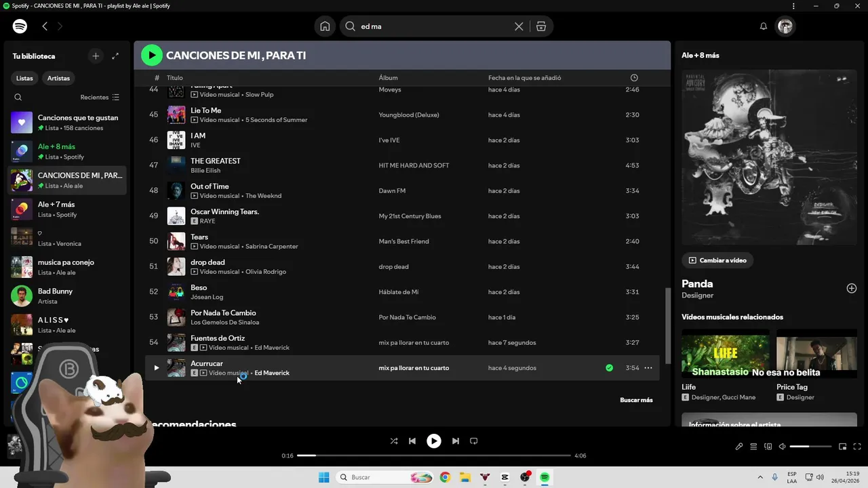
Task: Search in your library magnifier icon
Action: (18, 97)
